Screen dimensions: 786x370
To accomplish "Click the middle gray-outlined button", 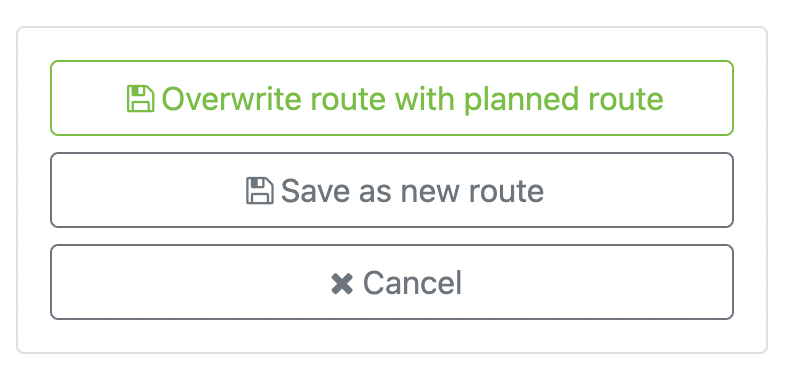I will coord(392,190).
